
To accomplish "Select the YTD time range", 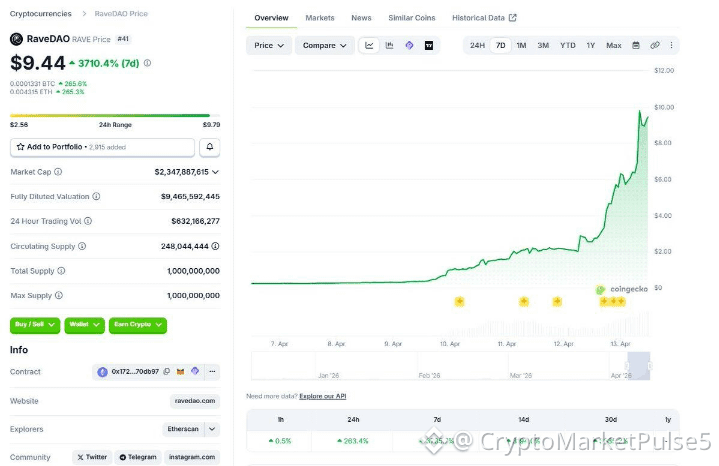I will pyautogui.click(x=568, y=45).
